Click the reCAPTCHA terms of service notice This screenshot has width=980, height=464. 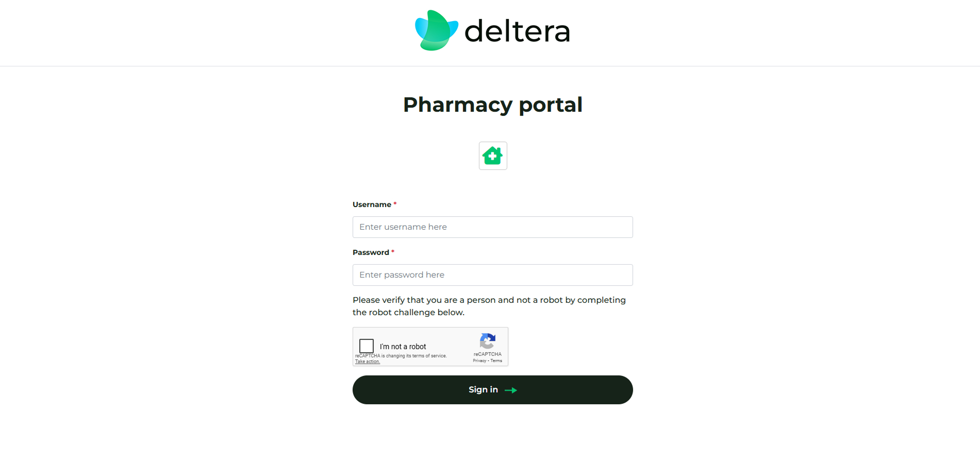coord(401,356)
